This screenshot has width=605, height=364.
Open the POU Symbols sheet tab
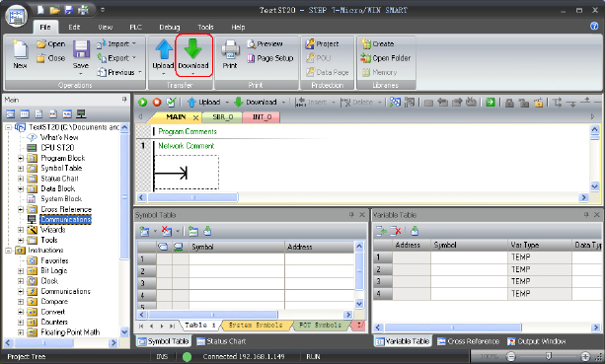point(320,326)
